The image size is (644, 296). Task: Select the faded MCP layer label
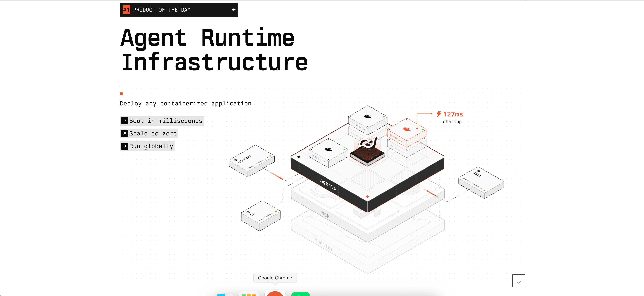coord(325,214)
